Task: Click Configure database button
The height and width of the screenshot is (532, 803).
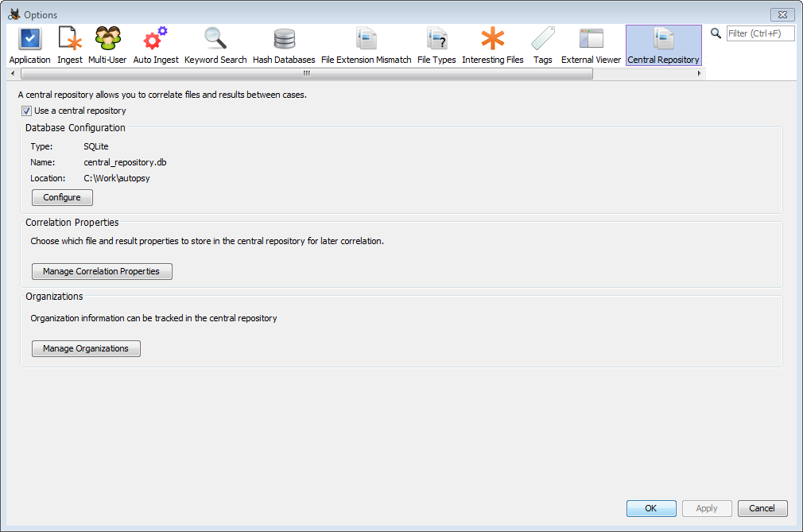Action: 62,198
